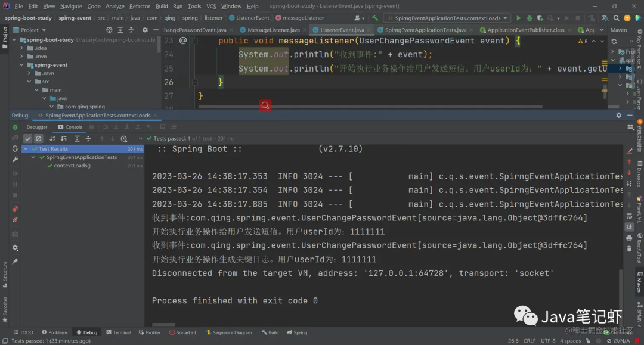644x345 pixels.
Task: Open the Refactor menu
Action: coord(140,6)
